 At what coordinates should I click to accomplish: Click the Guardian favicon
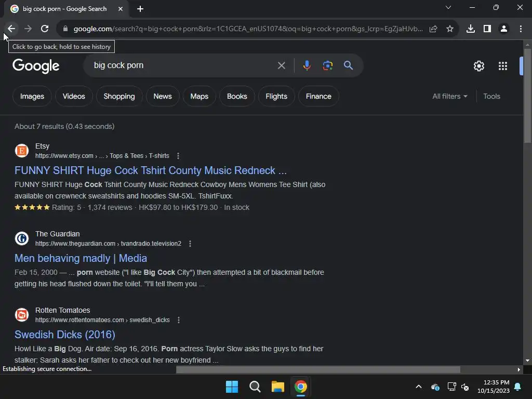pos(22,238)
